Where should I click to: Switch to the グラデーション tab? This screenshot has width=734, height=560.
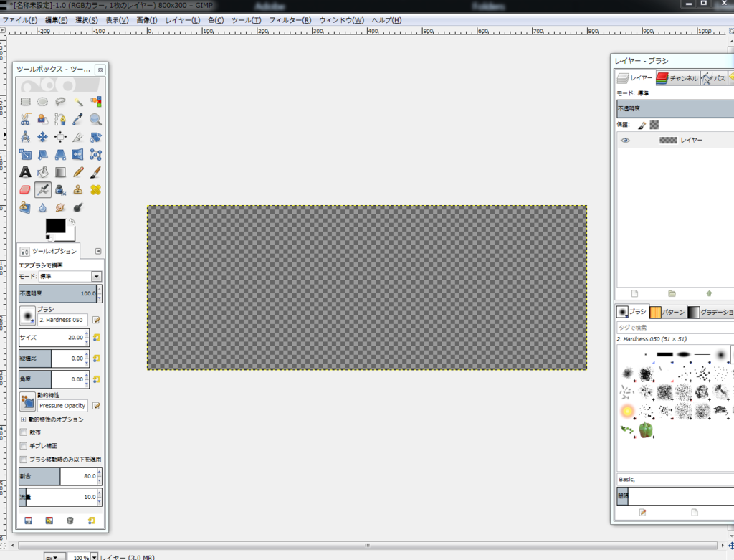point(710,312)
